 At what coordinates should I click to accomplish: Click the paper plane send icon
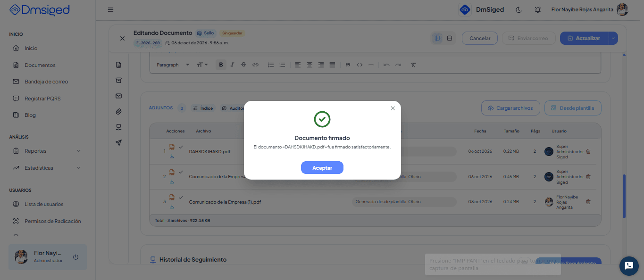pyautogui.click(x=119, y=142)
